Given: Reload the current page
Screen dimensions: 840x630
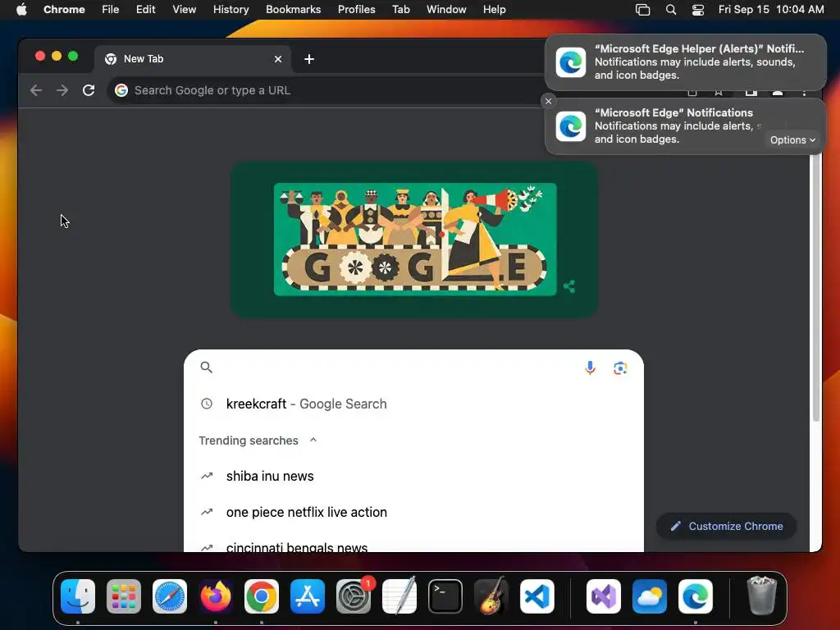Looking at the screenshot, I should 89,90.
